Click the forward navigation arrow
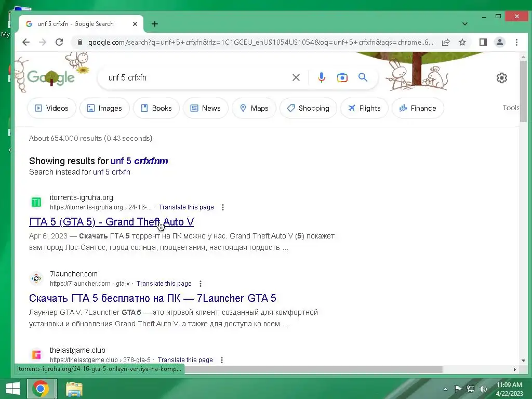This screenshot has width=532, height=399. [43, 42]
